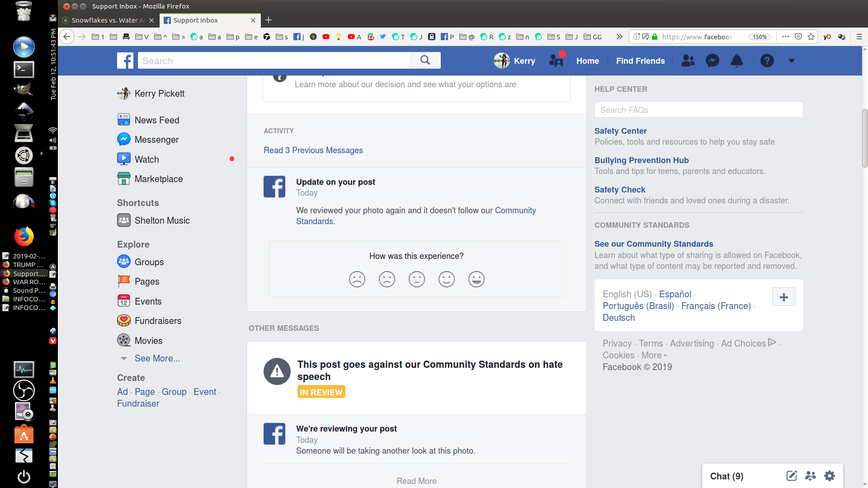Click the add language plus button
The width and height of the screenshot is (868, 488).
click(x=784, y=297)
